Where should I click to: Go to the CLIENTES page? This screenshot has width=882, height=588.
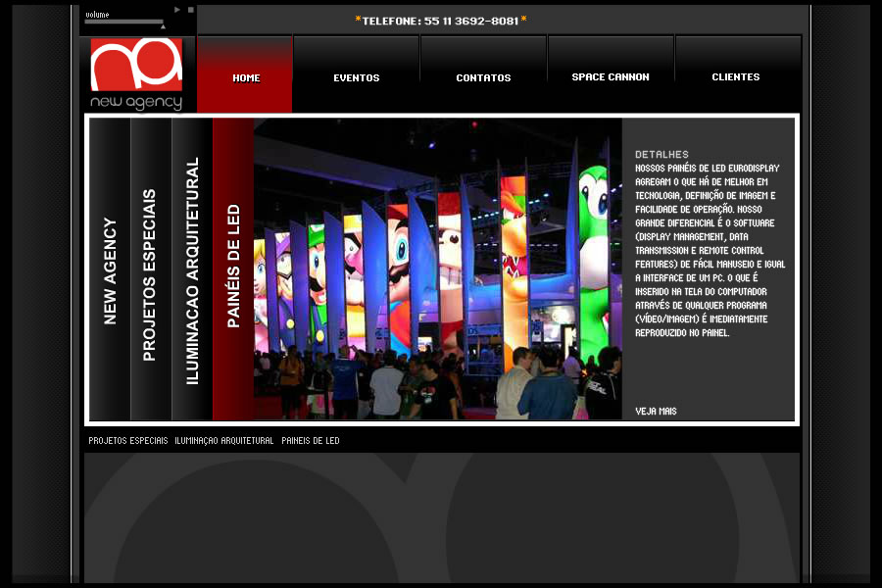737,74
